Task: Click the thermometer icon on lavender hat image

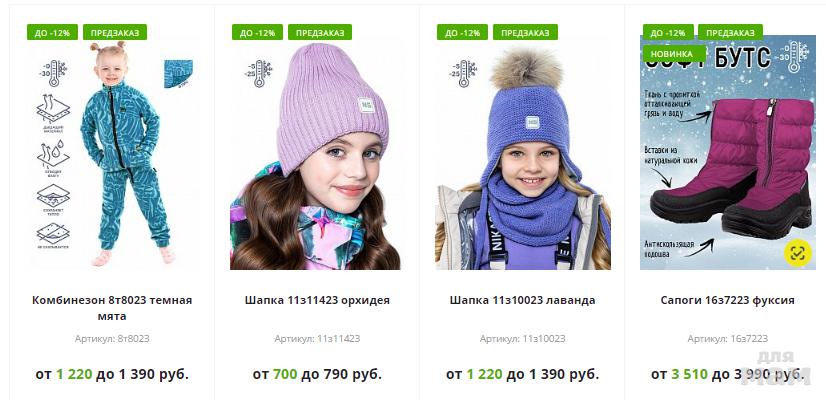Action: point(463,73)
